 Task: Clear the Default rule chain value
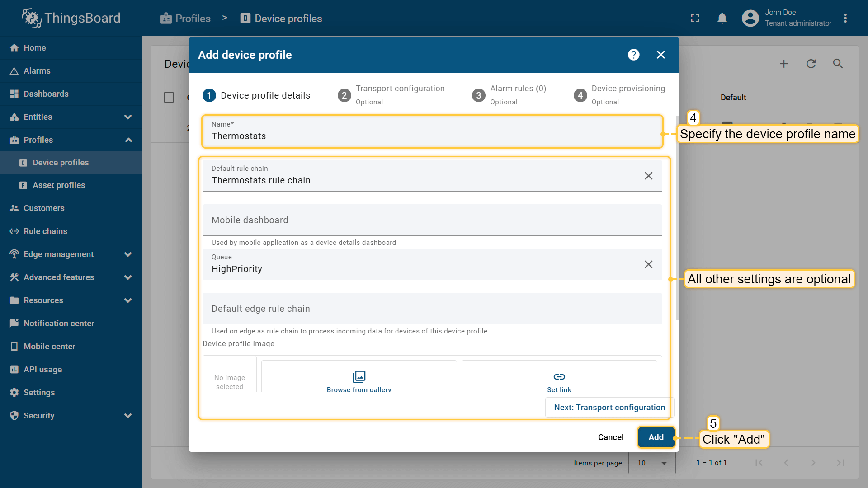pyautogui.click(x=648, y=176)
